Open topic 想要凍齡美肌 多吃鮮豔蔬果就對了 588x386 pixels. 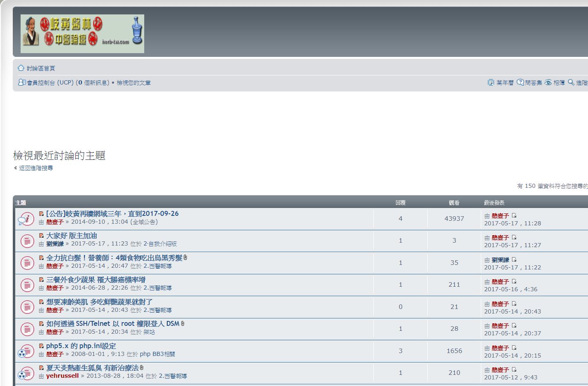click(x=99, y=302)
